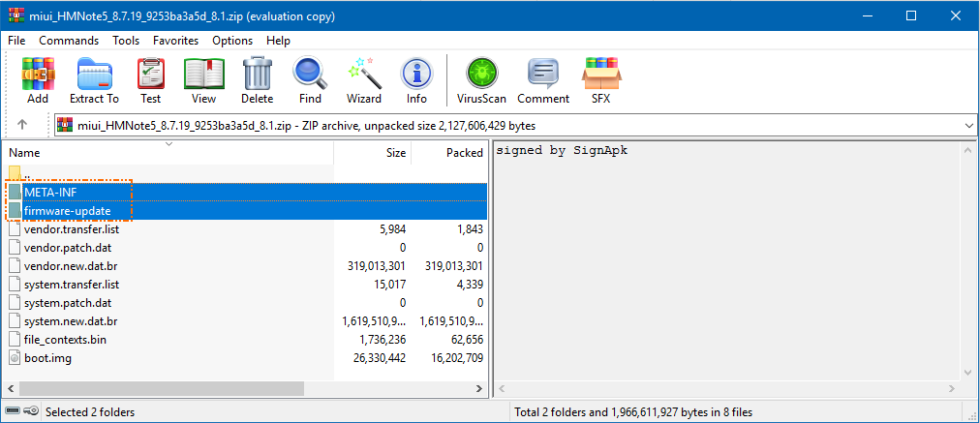
Task: Click the vendor.transfer.list file icon
Action: [15, 229]
